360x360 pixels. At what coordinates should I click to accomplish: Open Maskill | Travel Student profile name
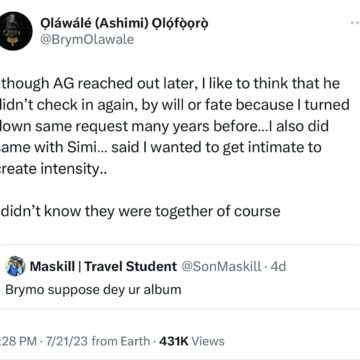click(x=103, y=266)
